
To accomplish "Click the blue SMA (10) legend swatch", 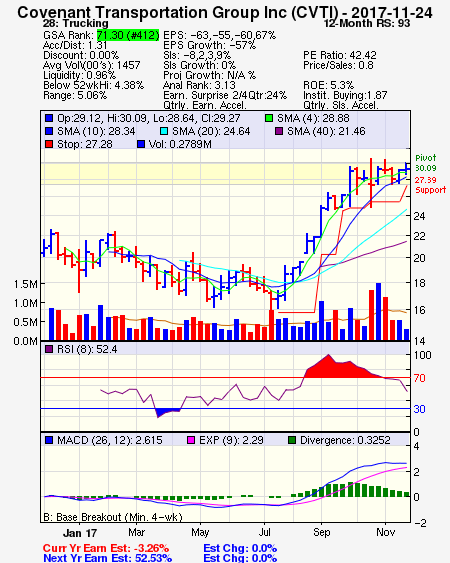I will point(49,131).
